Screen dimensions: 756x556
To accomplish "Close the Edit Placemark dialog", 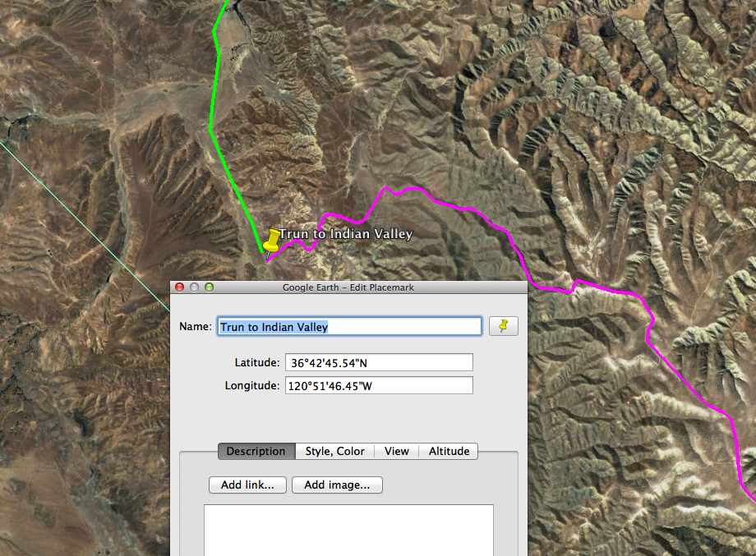I will click(x=180, y=287).
